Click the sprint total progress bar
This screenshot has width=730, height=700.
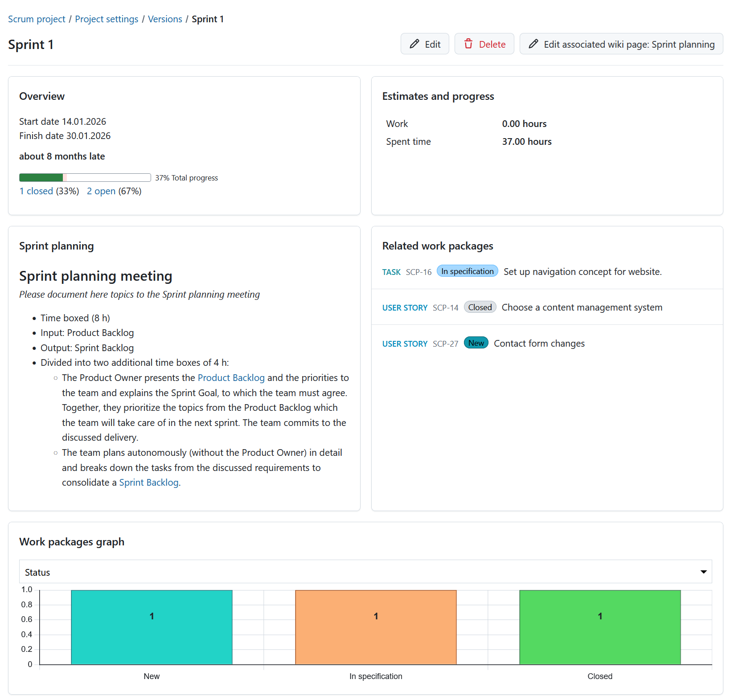(85, 177)
